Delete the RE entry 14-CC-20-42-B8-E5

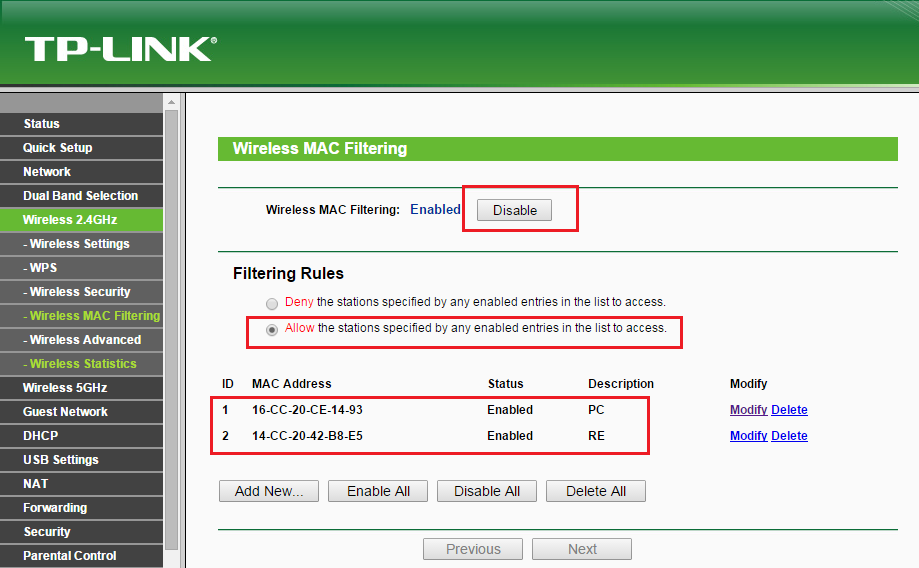pos(789,436)
